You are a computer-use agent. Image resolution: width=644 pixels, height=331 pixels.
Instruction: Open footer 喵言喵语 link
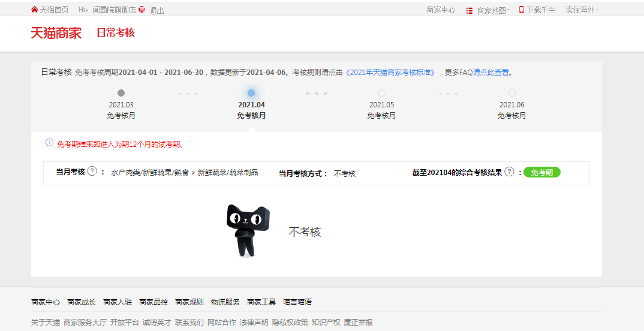point(297,302)
